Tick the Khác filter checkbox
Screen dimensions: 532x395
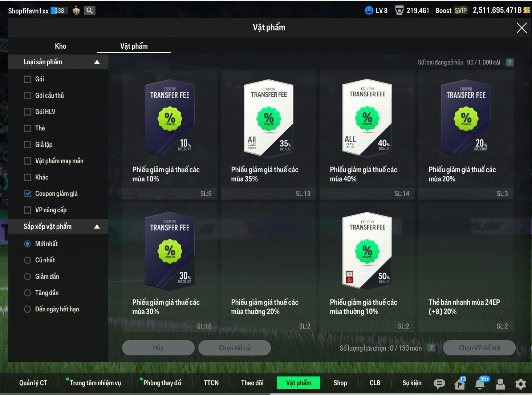coord(27,177)
